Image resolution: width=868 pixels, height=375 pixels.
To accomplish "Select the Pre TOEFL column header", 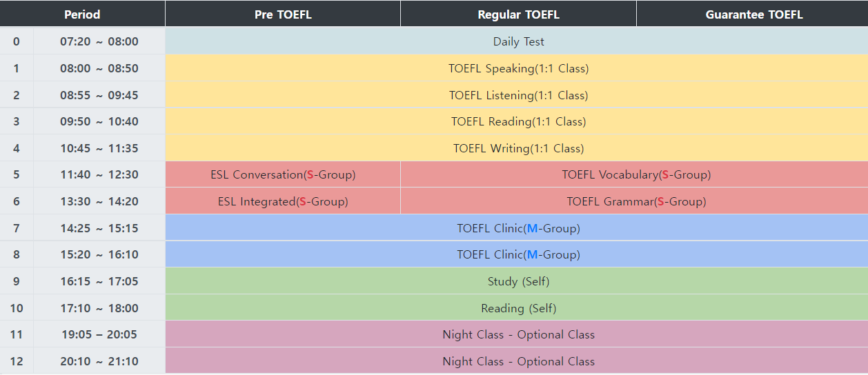I will (x=283, y=14).
